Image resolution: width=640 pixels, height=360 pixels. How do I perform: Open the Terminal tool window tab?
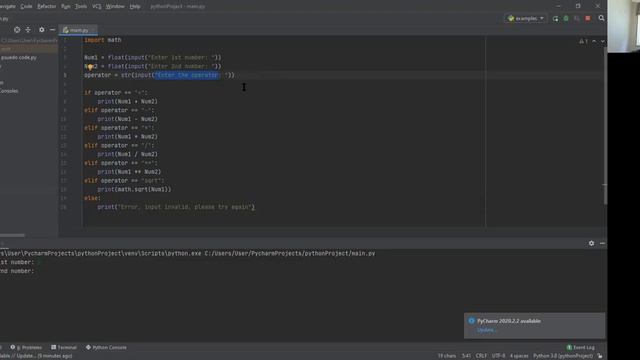64,347
